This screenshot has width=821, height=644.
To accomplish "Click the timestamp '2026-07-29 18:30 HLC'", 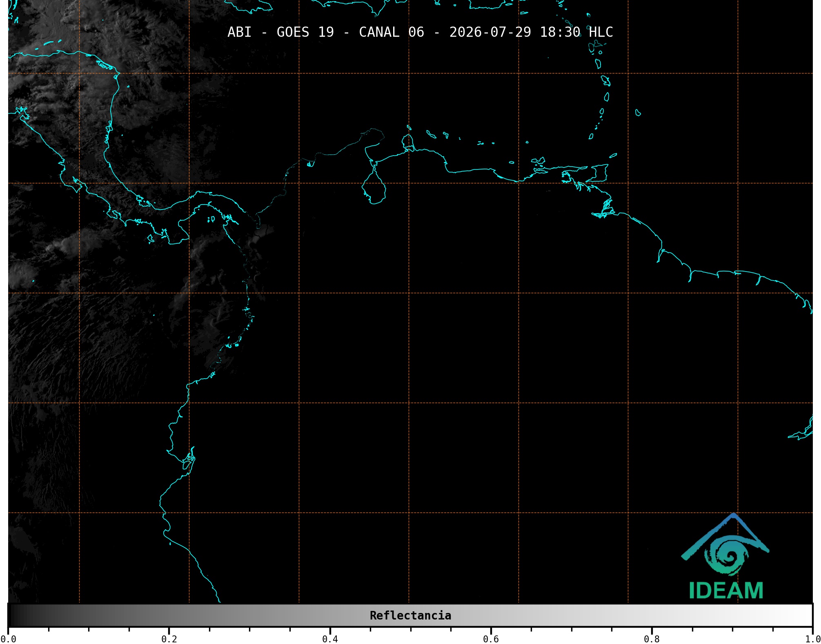I will tap(531, 32).
